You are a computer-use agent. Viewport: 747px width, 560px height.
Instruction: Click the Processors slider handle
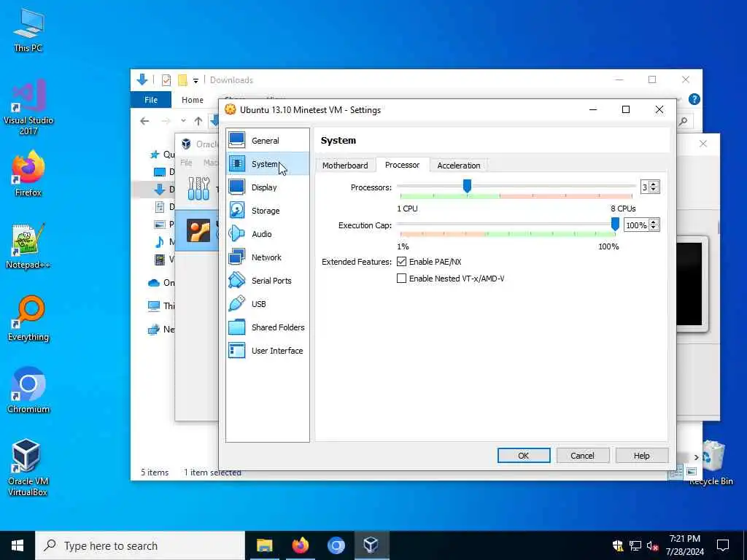tap(467, 186)
